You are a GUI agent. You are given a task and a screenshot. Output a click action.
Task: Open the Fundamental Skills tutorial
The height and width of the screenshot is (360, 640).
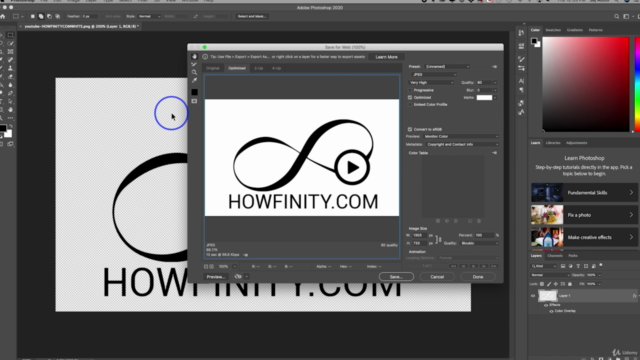coord(584,193)
